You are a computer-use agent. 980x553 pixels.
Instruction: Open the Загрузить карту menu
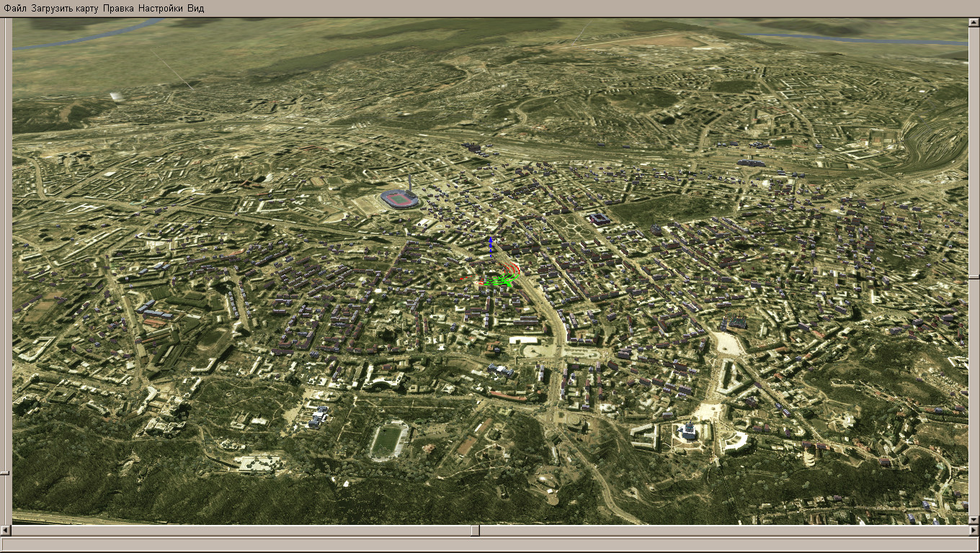65,9
